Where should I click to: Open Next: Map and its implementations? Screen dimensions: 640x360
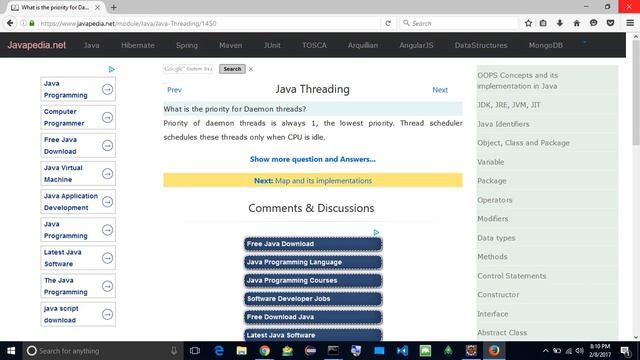(313, 180)
